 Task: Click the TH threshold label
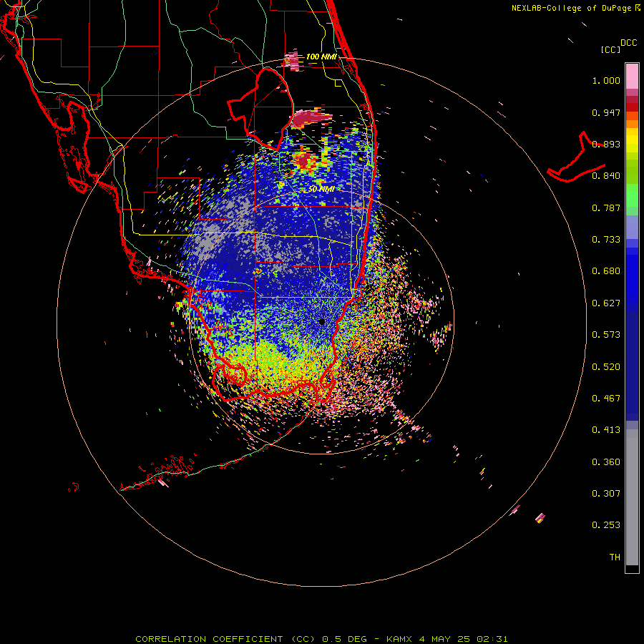(x=615, y=557)
